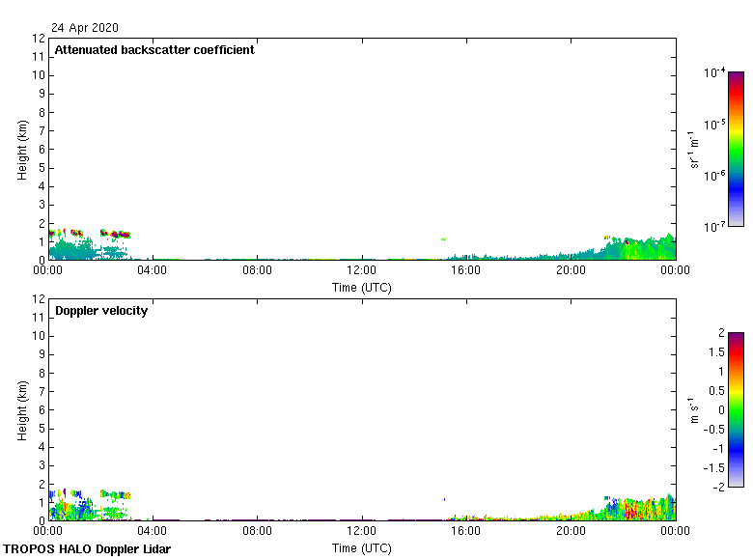Screen dimensions: 753x560
Task: Click the 'm s⁻¹' unit label
Action: click(693, 409)
